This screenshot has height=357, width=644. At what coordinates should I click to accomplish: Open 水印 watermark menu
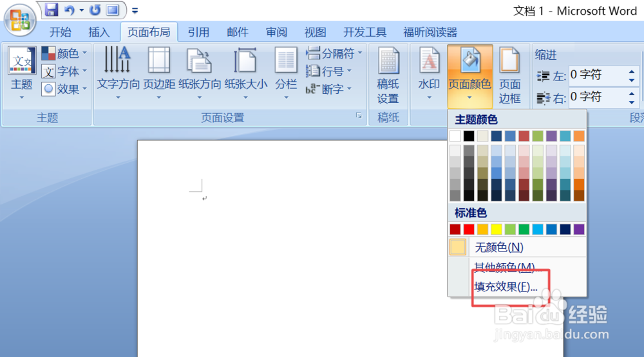(429, 73)
